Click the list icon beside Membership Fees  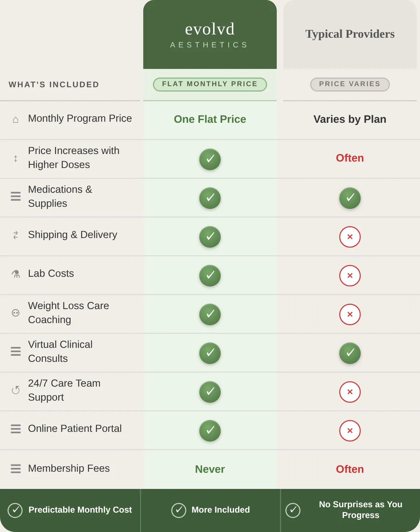[x=15, y=468]
